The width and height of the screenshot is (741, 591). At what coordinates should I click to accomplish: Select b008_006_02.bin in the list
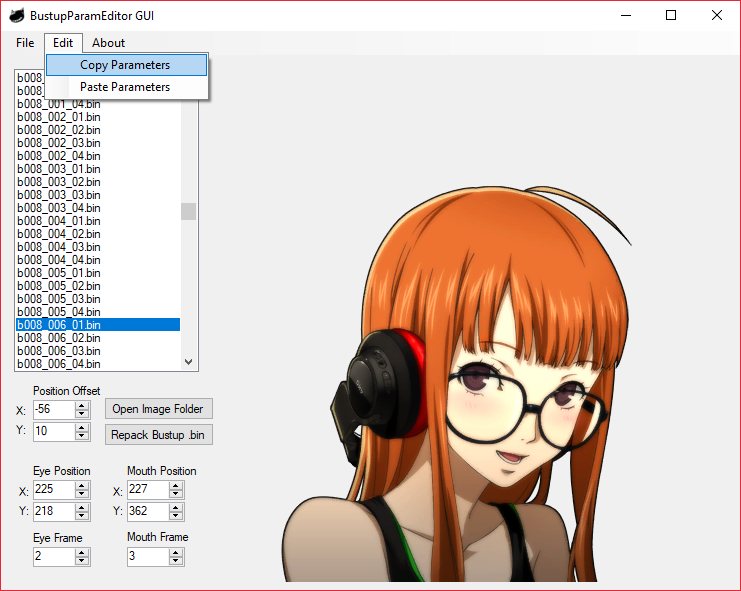coord(98,338)
